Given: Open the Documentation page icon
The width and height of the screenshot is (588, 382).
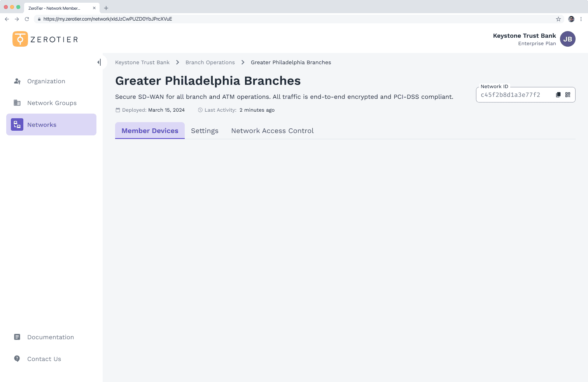Looking at the screenshot, I should pos(17,337).
